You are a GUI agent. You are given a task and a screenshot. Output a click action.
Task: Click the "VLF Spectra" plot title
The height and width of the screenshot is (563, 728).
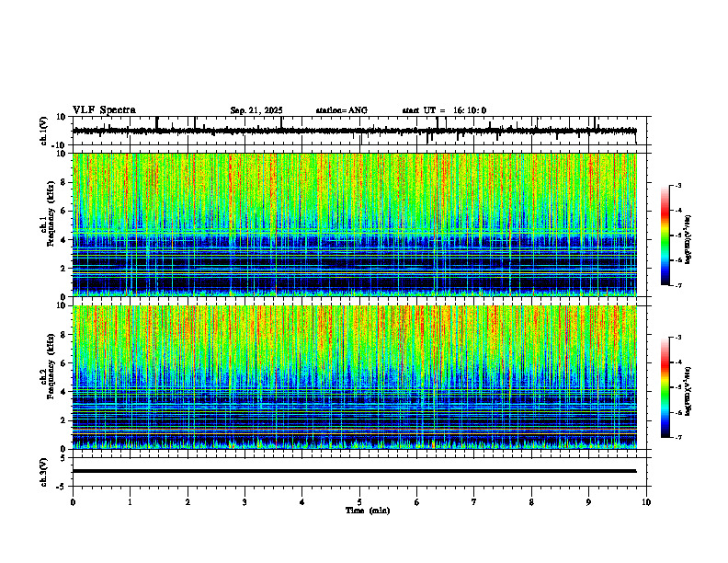point(104,110)
